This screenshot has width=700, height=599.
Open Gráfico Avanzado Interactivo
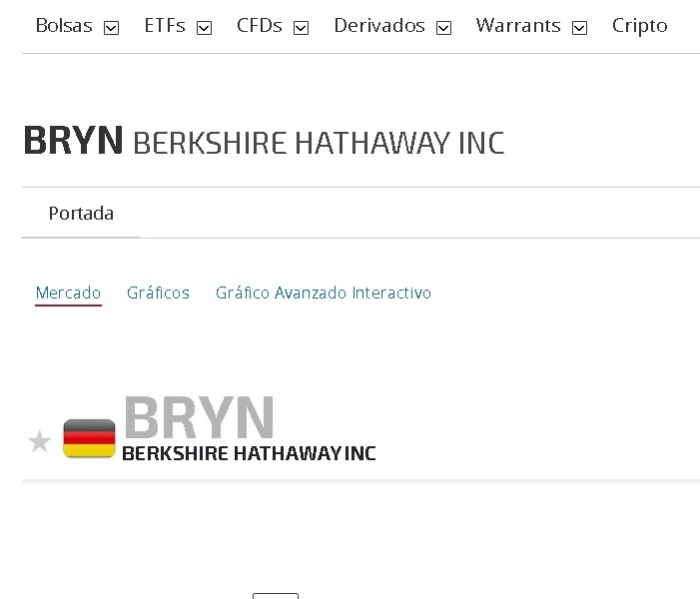coord(324,293)
